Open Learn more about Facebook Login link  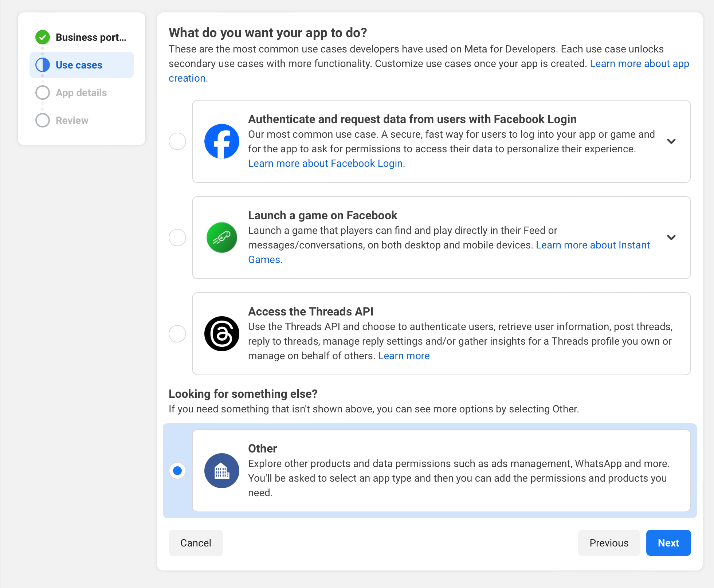326,163
